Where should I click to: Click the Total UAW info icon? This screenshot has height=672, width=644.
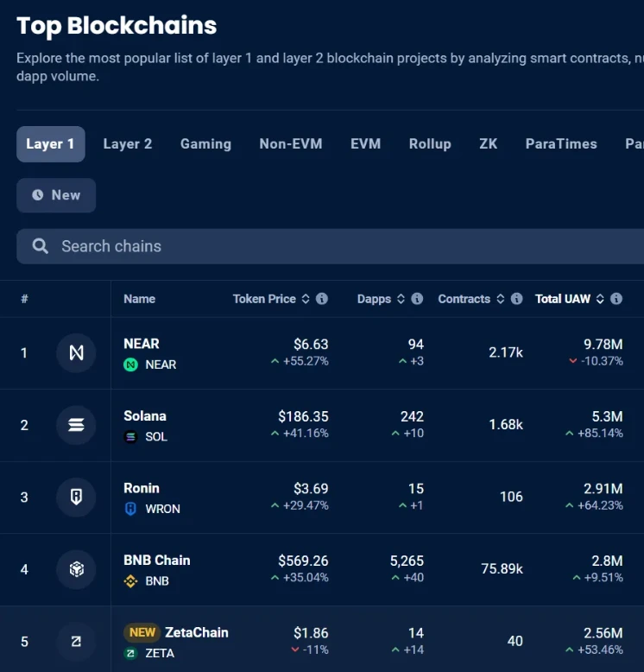tap(616, 299)
